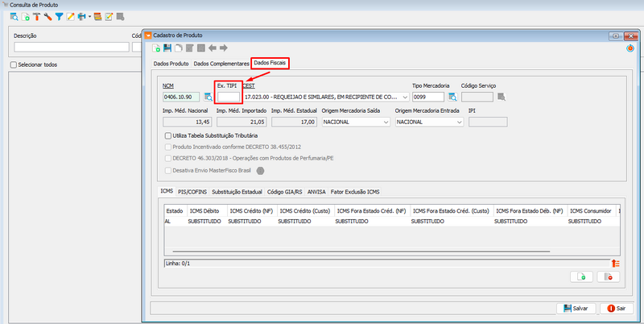Expand the Origem Mercadoria Saída dropdown

pyautogui.click(x=385, y=122)
